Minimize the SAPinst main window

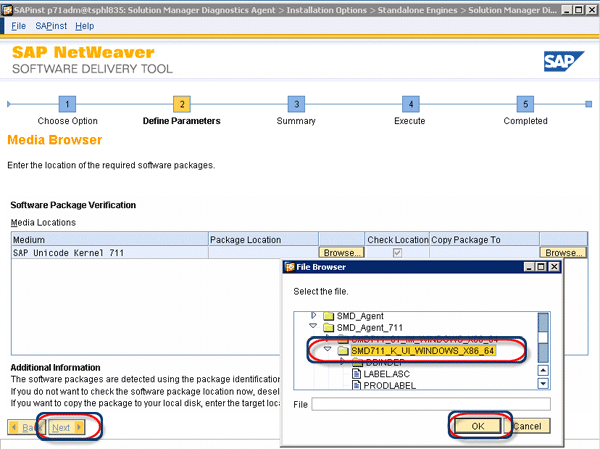point(567,10)
